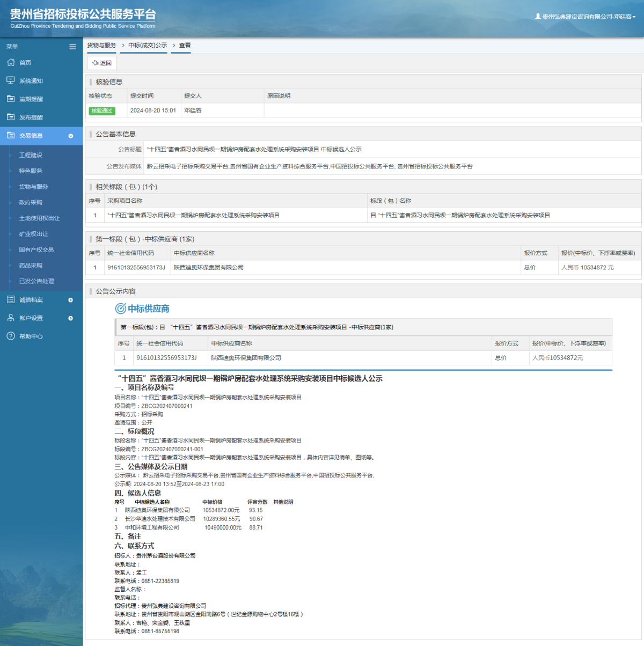Click 中标(成交)公示 breadcrumb link

pos(148,46)
